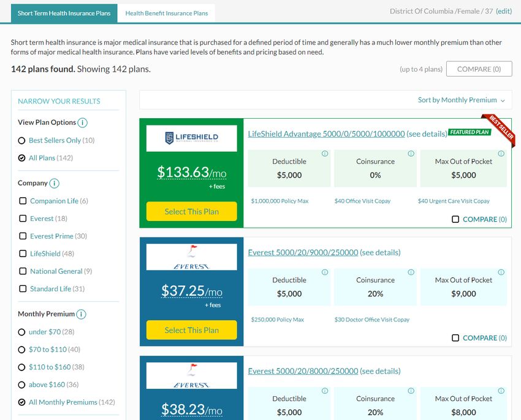Select under $70 premium filter
Viewport: 521px width, 420px height.
click(x=21, y=332)
